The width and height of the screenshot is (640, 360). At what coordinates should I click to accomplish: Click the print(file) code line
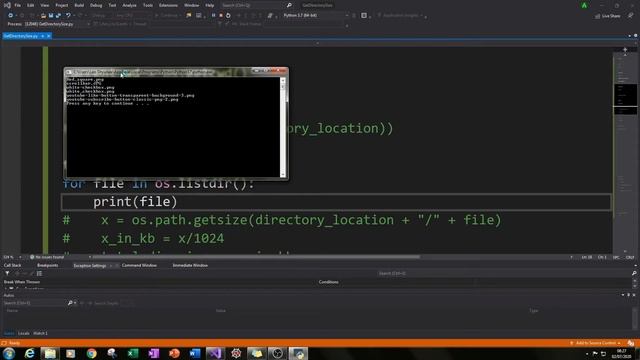click(135, 202)
